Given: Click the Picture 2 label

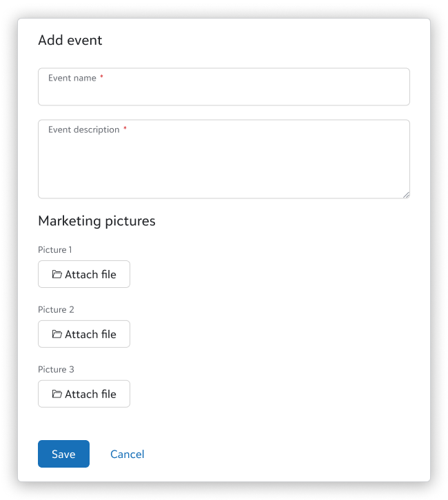Looking at the screenshot, I should [x=56, y=310].
